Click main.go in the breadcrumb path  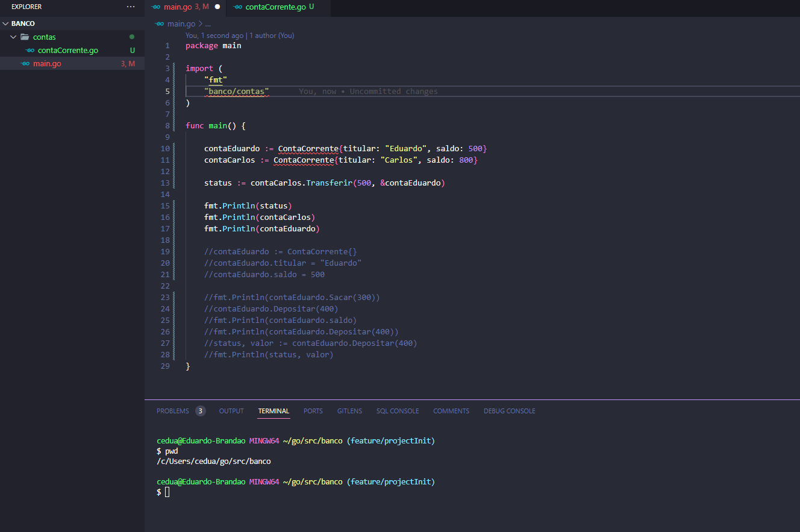[x=181, y=23]
